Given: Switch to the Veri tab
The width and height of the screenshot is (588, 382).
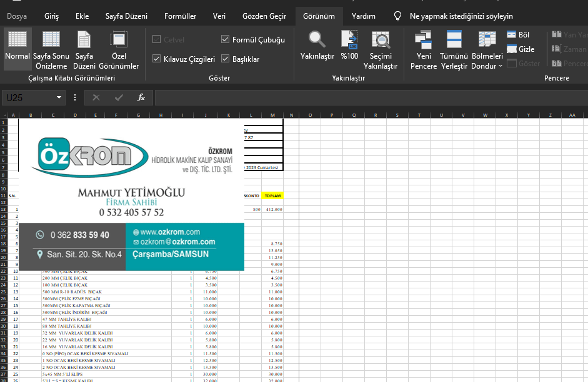Looking at the screenshot, I should pos(219,16).
